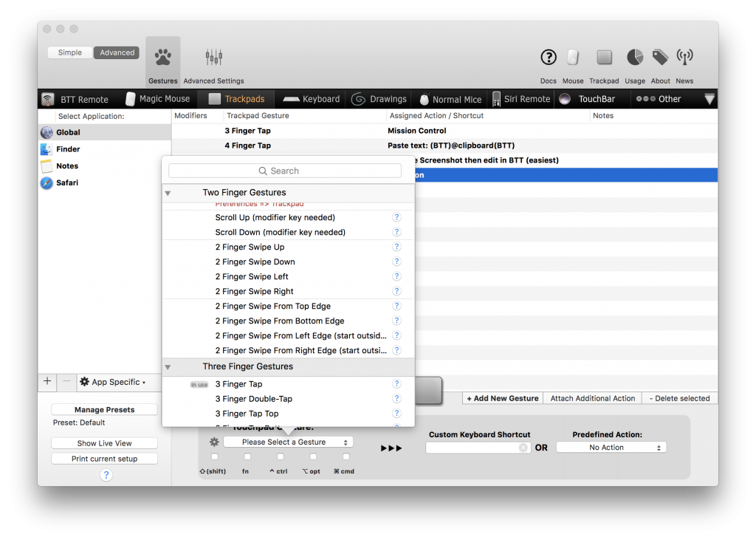Expand the tab bar overflow triangle

[x=709, y=99]
